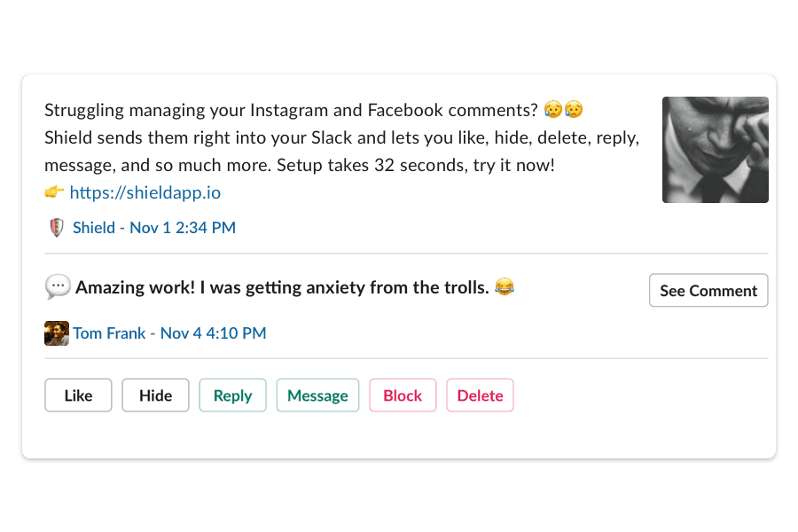Image resolution: width=798 pixels, height=532 pixels.
Task: Click the first sad face emoji
Action: pos(553,109)
